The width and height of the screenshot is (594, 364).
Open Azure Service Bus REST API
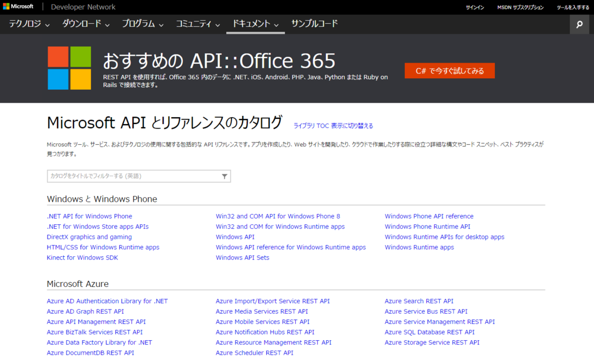[426, 311]
